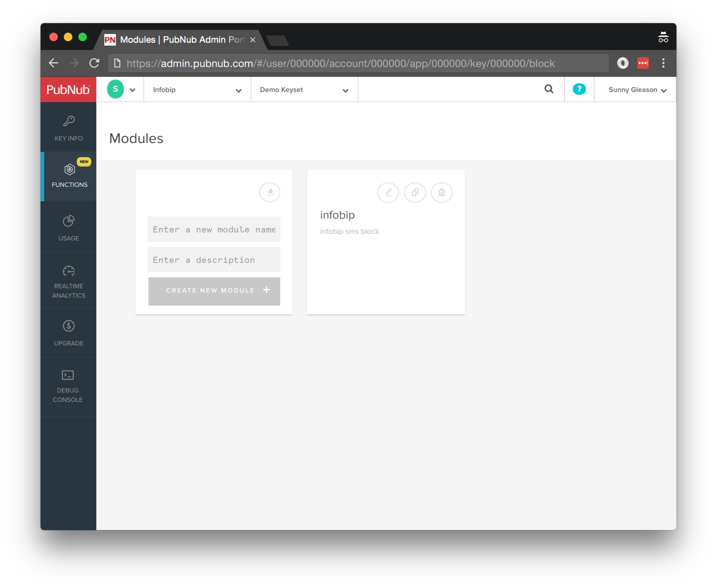Select the Upgrade sidebar item
Screen dimensions: 717x588
click(69, 333)
